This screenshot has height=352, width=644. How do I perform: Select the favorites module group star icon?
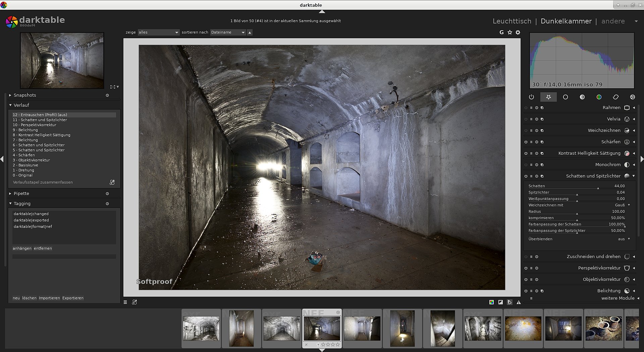(x=548, y=97)
